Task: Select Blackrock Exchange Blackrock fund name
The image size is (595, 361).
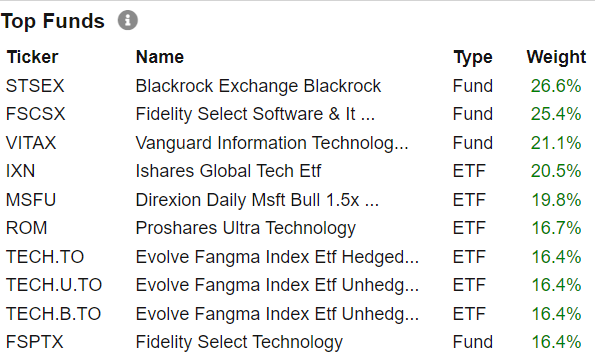Action: pos(258,86)
